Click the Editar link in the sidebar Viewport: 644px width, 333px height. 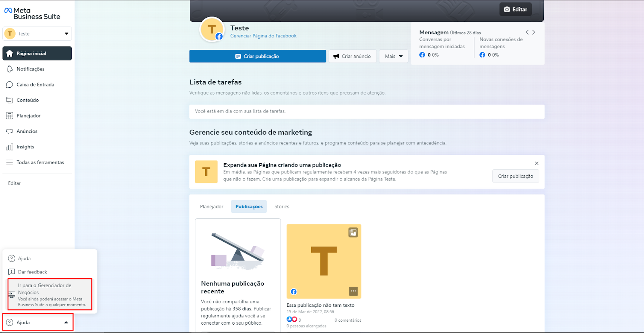[14, 183]
